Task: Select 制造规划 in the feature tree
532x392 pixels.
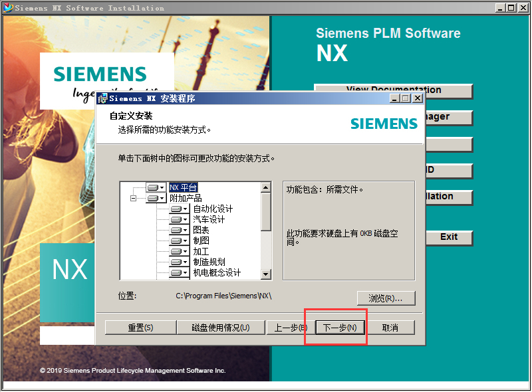Action: (x=209, y=262)
